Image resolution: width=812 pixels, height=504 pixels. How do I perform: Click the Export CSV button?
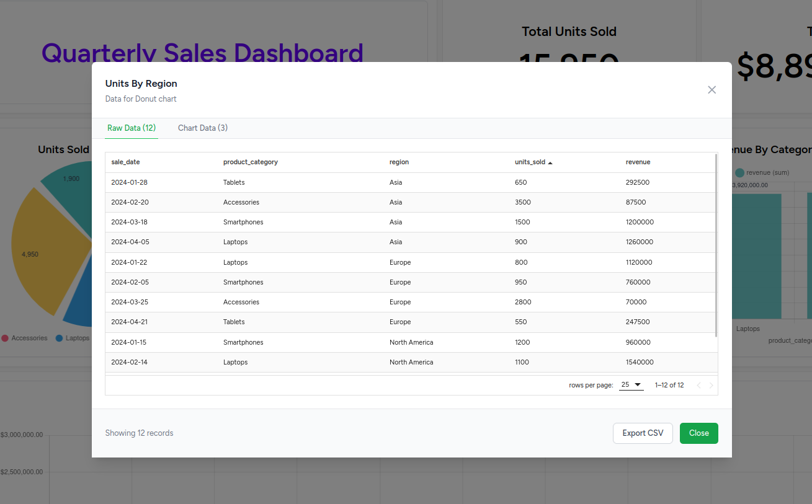(x=643, y=433)
